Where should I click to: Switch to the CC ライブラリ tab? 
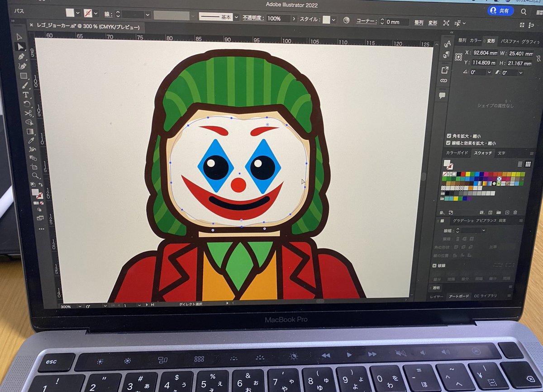pos(486,296)
